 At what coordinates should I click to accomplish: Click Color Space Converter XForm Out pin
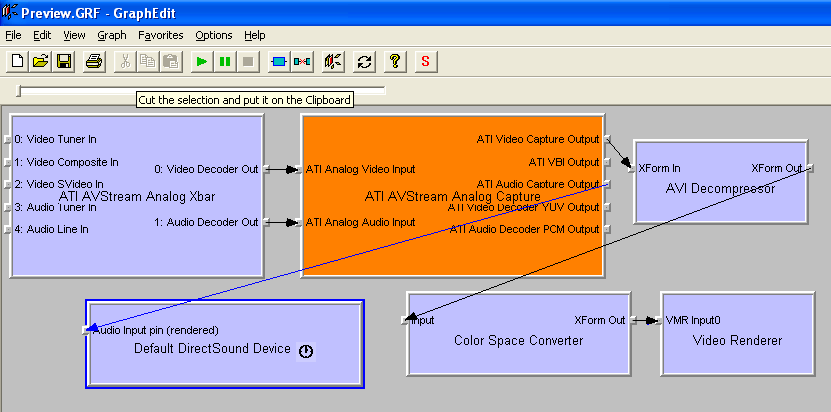(632, 320)
